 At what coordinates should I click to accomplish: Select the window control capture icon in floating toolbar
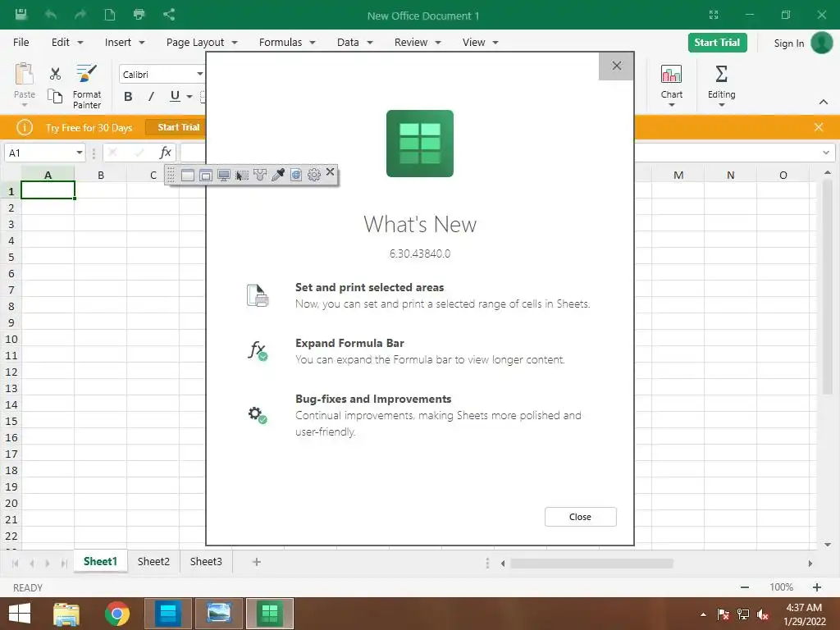coord(206,176)
